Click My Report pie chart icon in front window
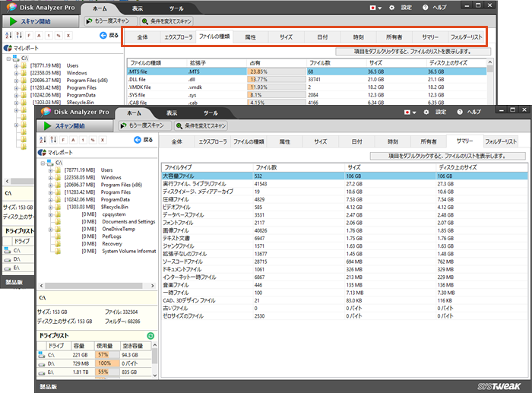This screenshot has width=532, height=393. 42,153
